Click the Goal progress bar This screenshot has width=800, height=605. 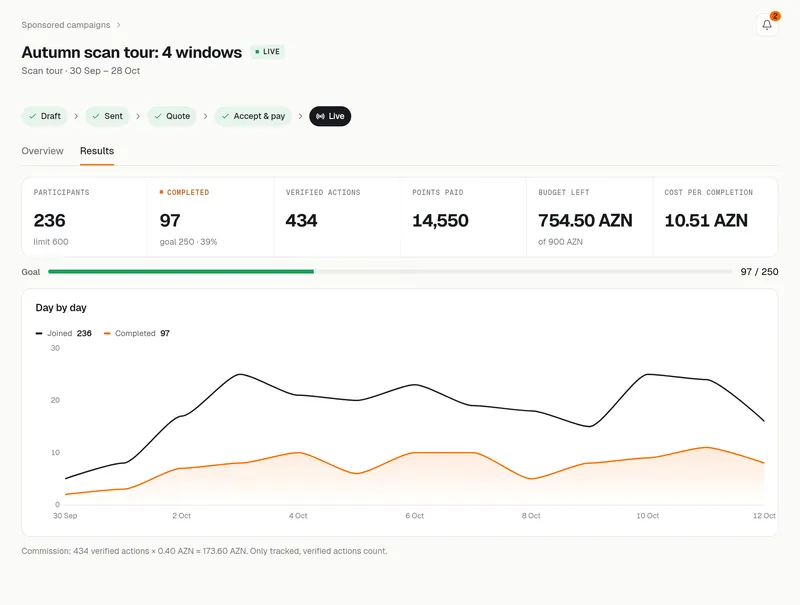pyautogui.click(x=390, y=272)
